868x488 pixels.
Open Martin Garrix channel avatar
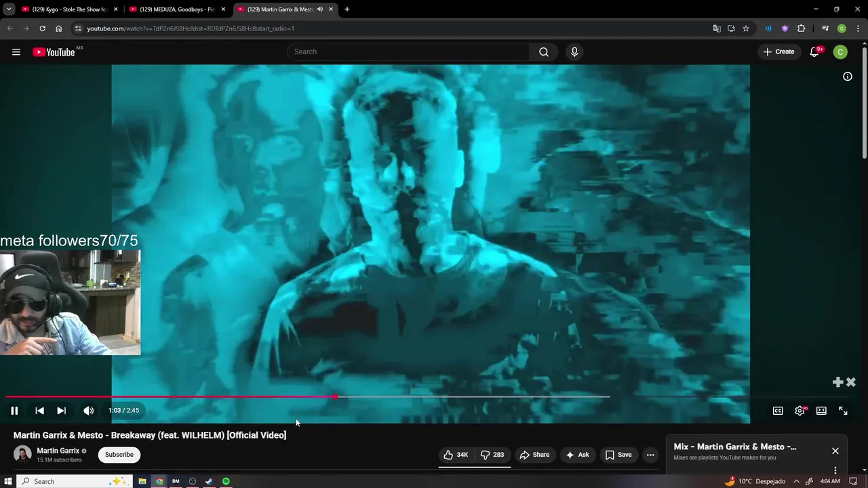(22, 454)
